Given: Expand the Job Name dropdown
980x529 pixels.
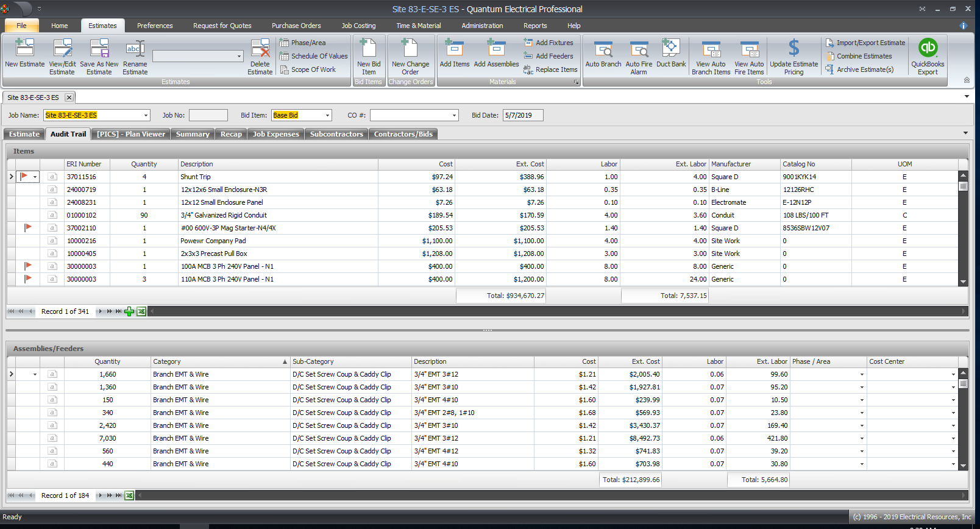Looking at the screenshot, I should pyautogui.click(x=146, y=115).
